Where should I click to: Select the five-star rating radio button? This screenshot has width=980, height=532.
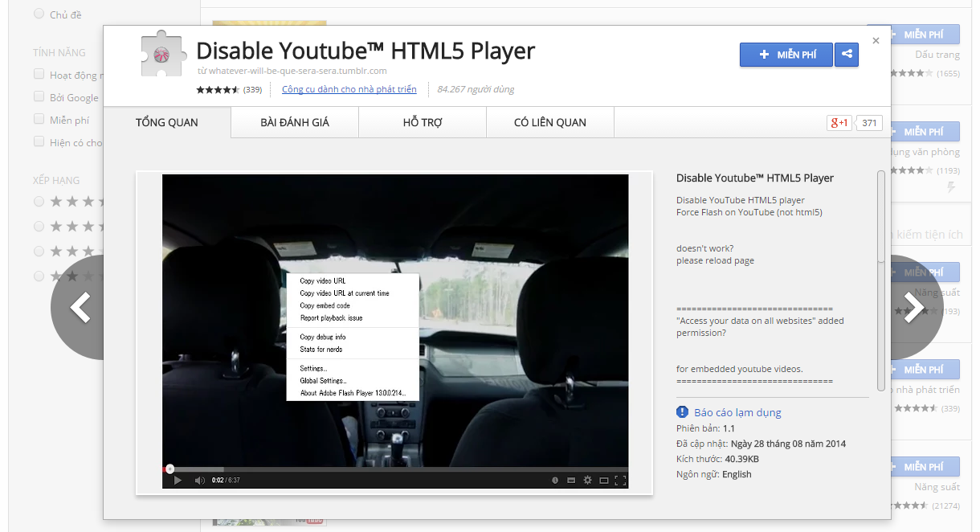(39, 201)
